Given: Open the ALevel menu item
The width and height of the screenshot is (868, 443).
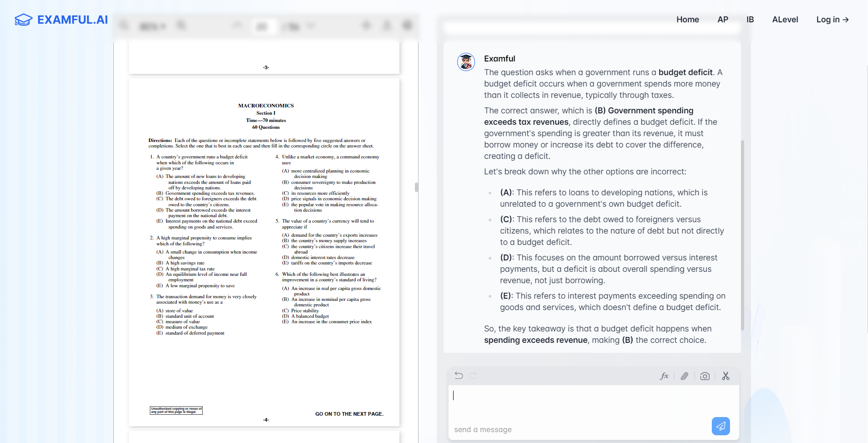Looking at the screenshot, I should (785, 20).
